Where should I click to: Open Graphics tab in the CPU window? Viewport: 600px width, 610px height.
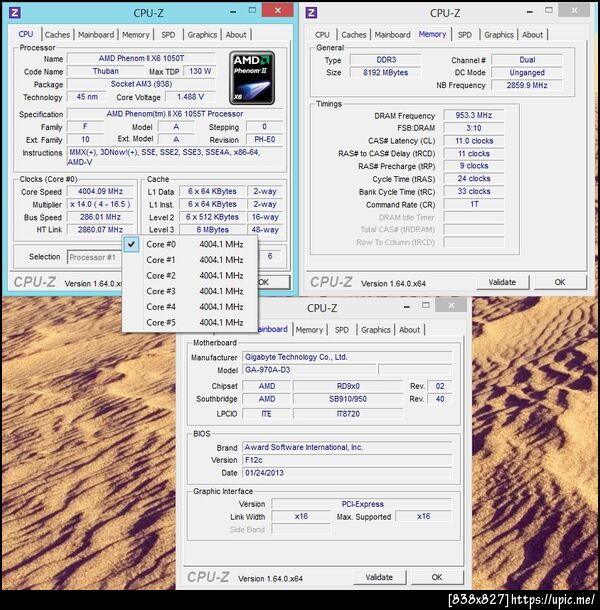click(x=202, y=35)
